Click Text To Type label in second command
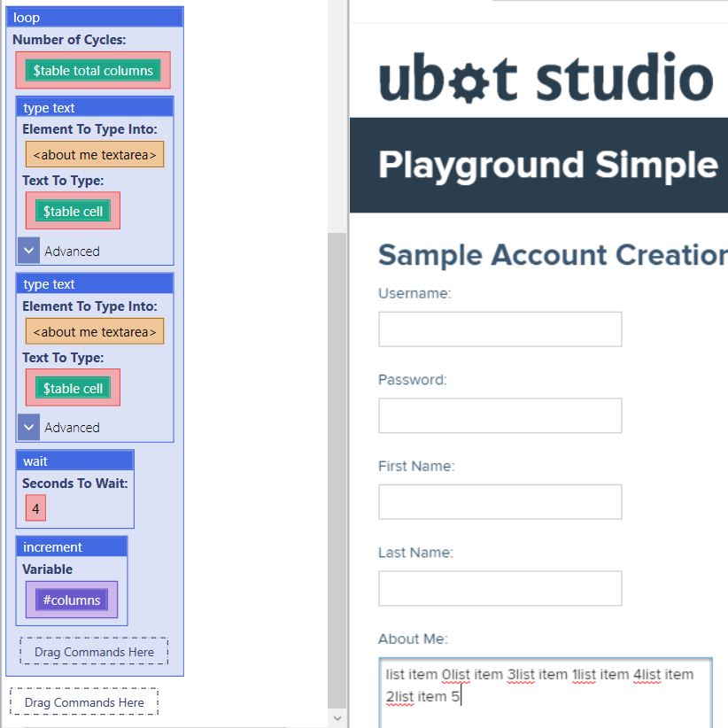Screen dimensions: 728x728 pyautogui.click(x=63, y=358)
